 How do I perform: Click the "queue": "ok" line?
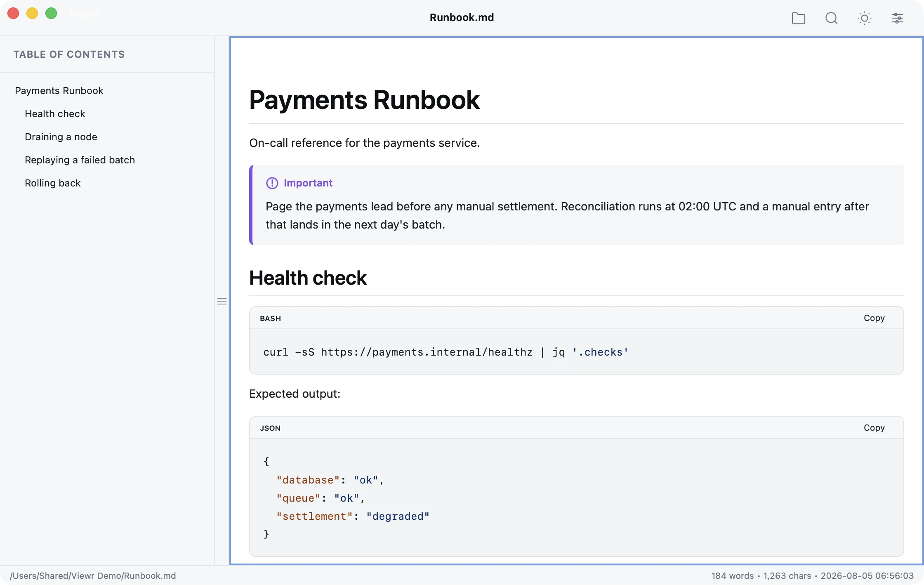pyautogui.click(x=321, y=498)
